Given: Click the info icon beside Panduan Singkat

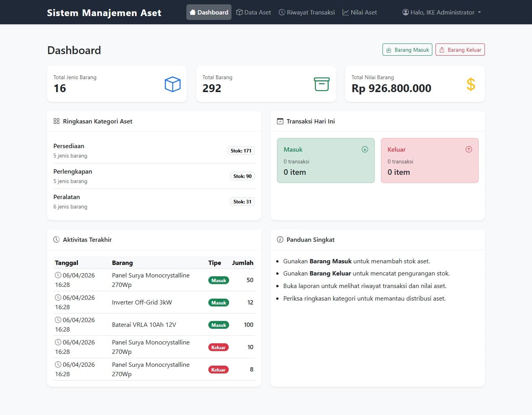Looking at the screenshot, I should pos(280,239).
